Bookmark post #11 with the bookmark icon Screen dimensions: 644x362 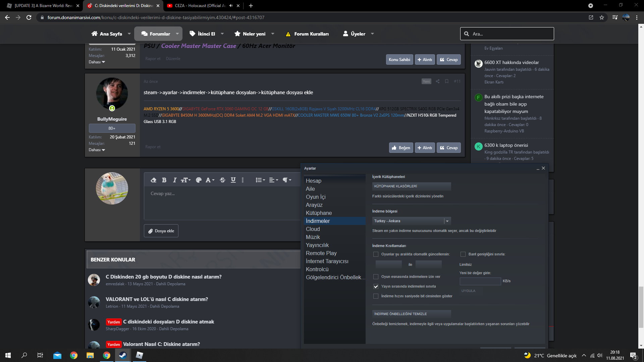447,81
